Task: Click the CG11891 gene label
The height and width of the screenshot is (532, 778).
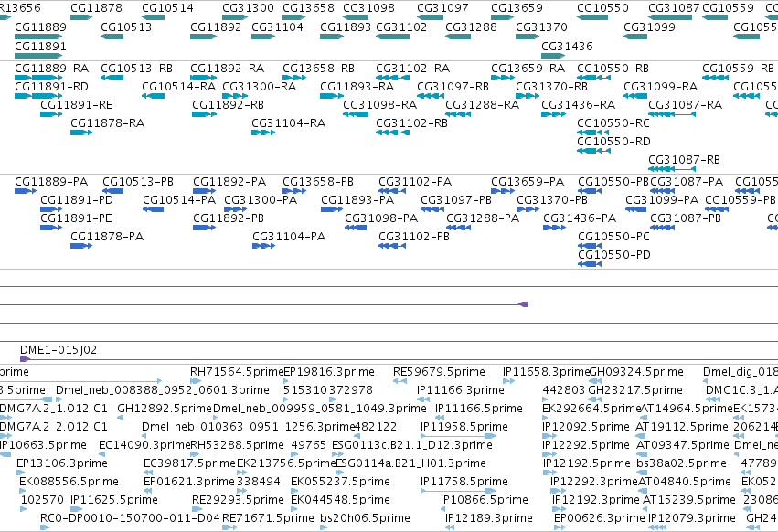Action: click(41, 46)
